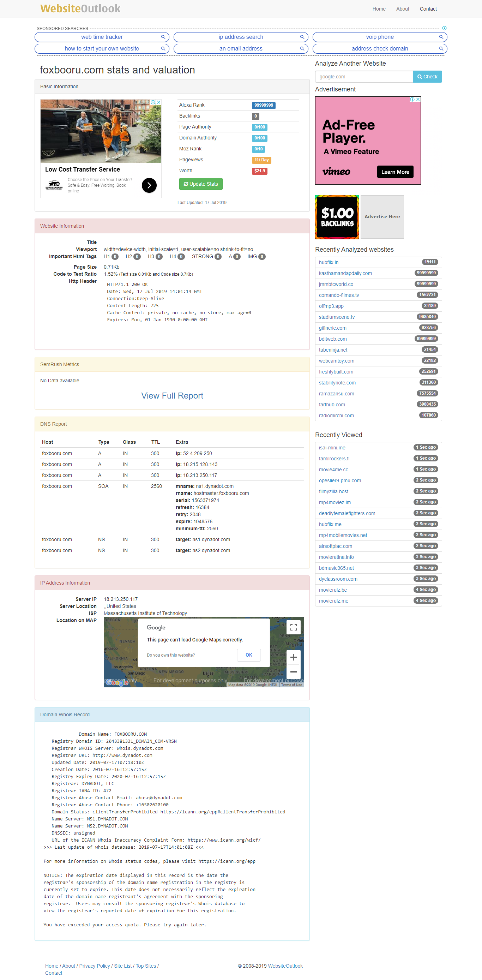Open offmp3.app link
The width and height of the screenshot is (482, 980).
pos(331,306)
